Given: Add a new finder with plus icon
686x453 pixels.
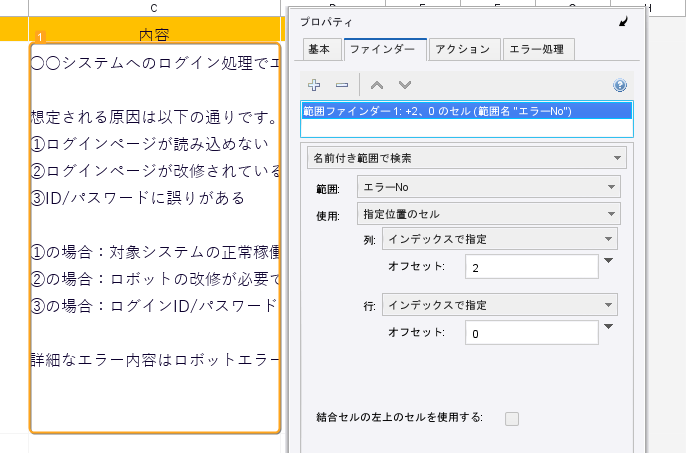Looking at the screenshot, I should tap(314, 85).
